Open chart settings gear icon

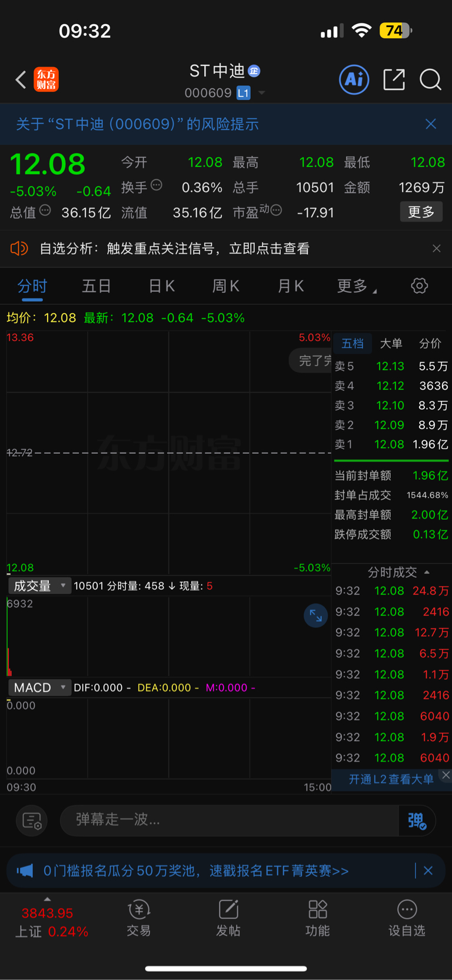point(420,286)
